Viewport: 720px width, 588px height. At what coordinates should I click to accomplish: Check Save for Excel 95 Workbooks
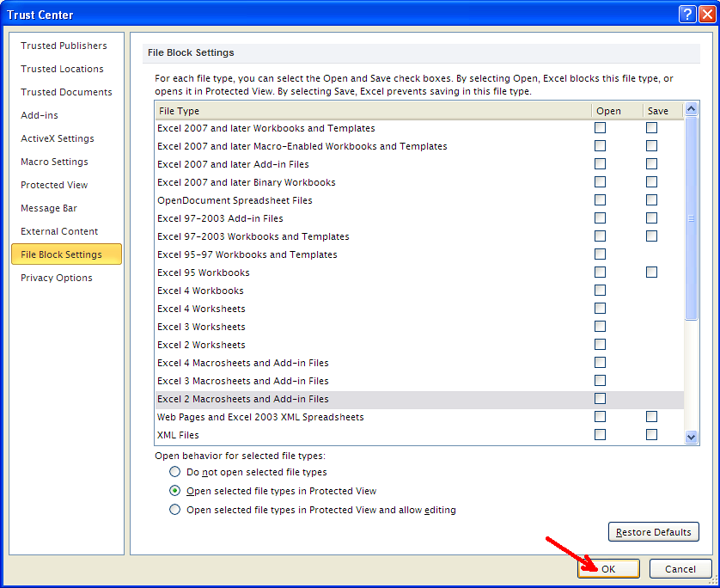(x=651, y=272)
